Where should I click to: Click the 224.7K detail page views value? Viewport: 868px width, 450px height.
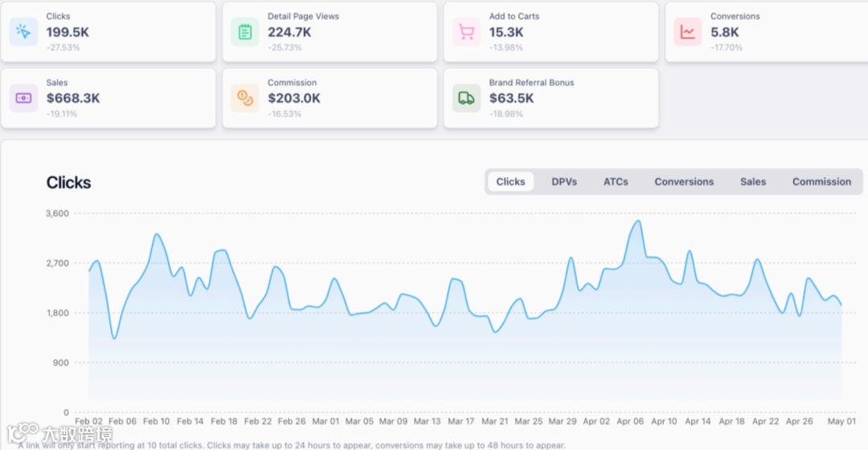pyautogui.click(x=289, y=32)
